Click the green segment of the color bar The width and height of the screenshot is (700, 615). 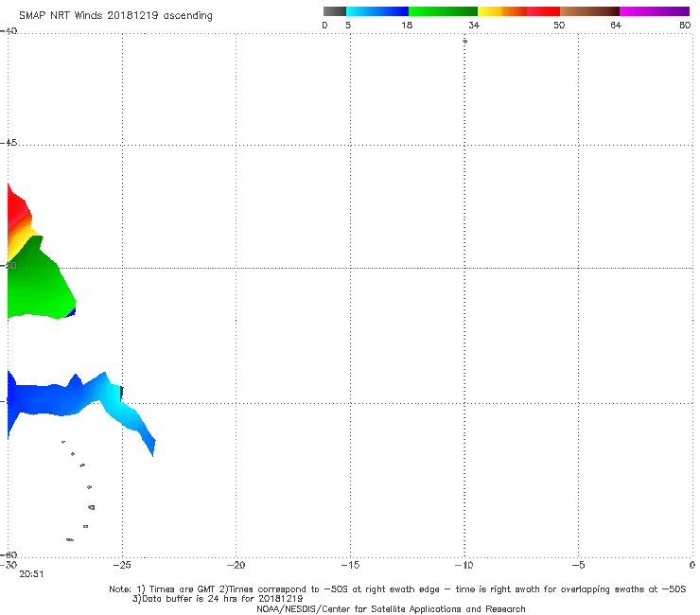[x=443, y=11]
